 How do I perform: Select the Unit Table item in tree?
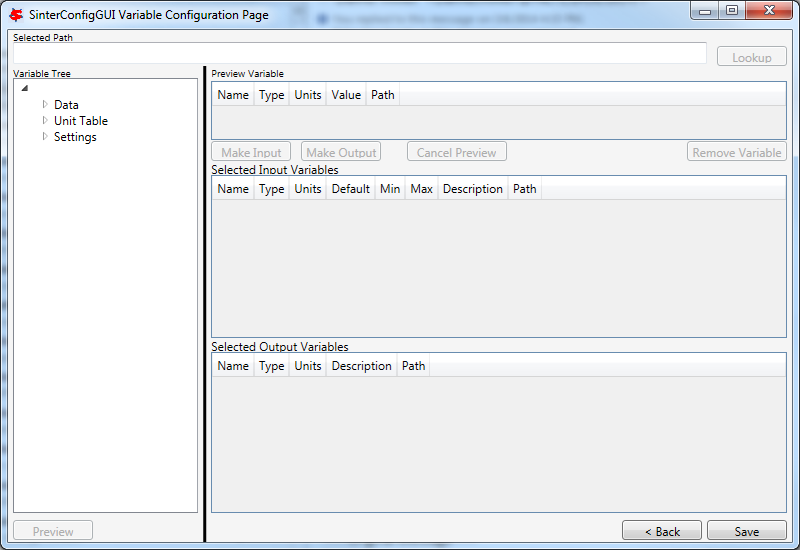click(81, 120)
